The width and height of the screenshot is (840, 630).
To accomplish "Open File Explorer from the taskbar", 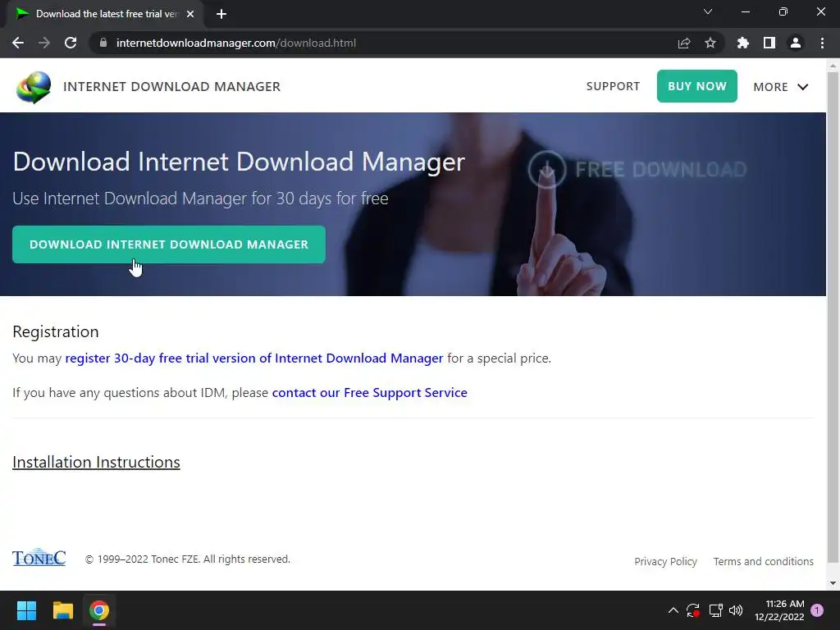I will (x=62, y=610).
